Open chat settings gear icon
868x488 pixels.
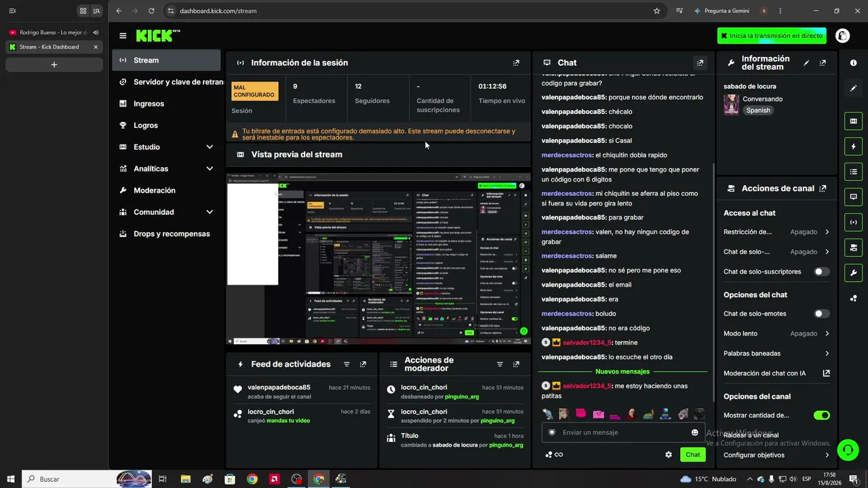669,455
